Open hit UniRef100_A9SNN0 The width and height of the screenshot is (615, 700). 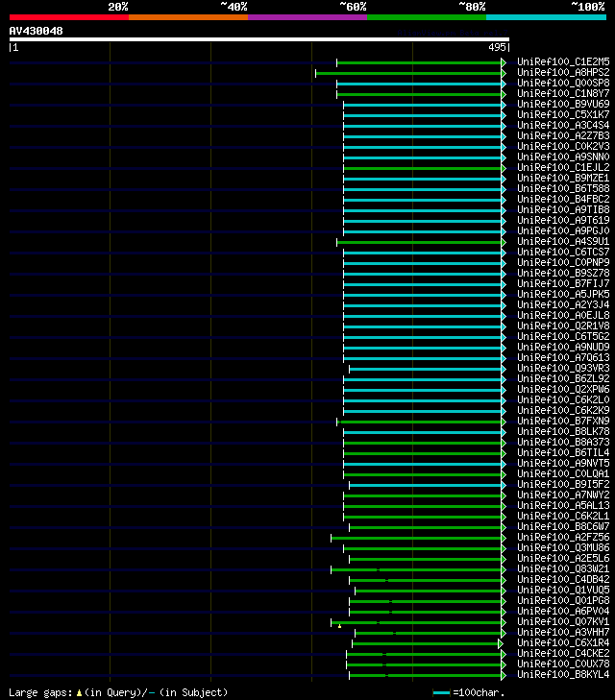pyautogui.click(x=563, y=157)
